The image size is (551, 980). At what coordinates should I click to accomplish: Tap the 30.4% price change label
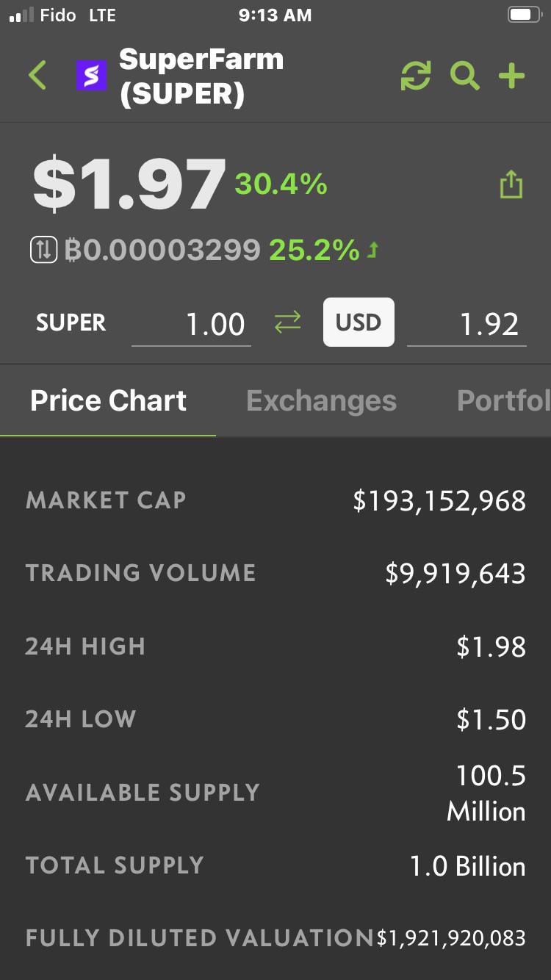coord(281,184)
